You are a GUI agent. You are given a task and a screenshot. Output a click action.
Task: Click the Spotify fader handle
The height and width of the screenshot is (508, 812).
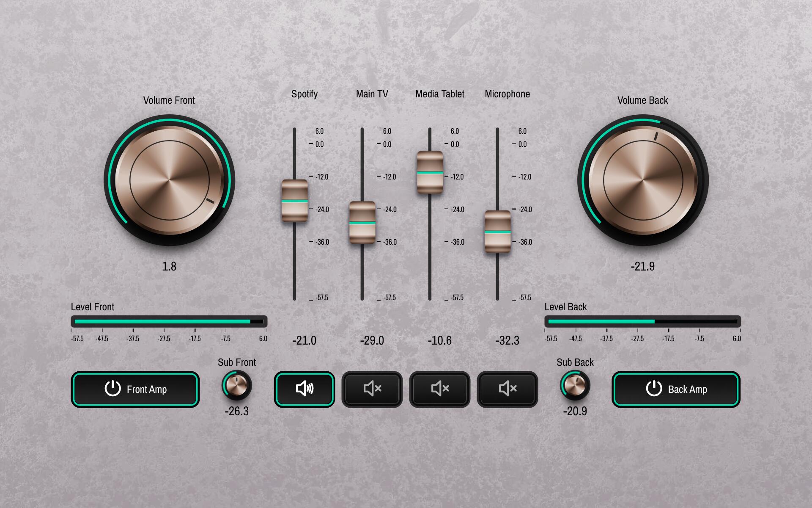tap(295, 201)
